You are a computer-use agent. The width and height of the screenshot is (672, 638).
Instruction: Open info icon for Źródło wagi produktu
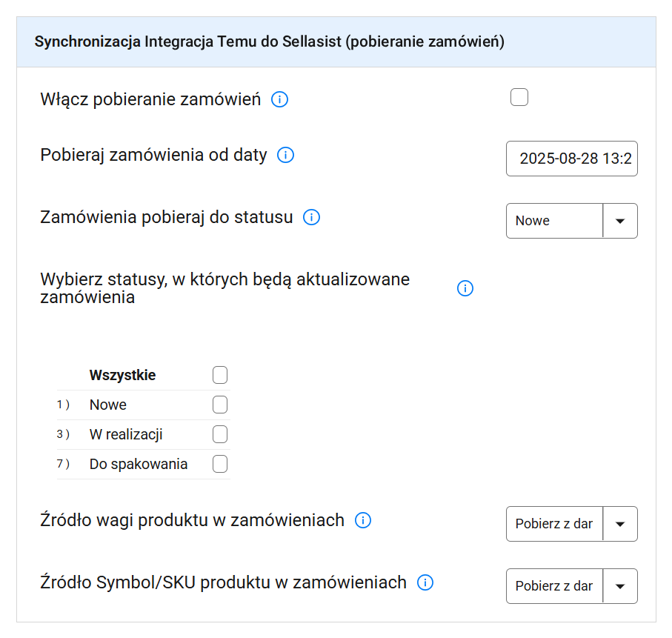pyautogui.click(x=363, y=520)
